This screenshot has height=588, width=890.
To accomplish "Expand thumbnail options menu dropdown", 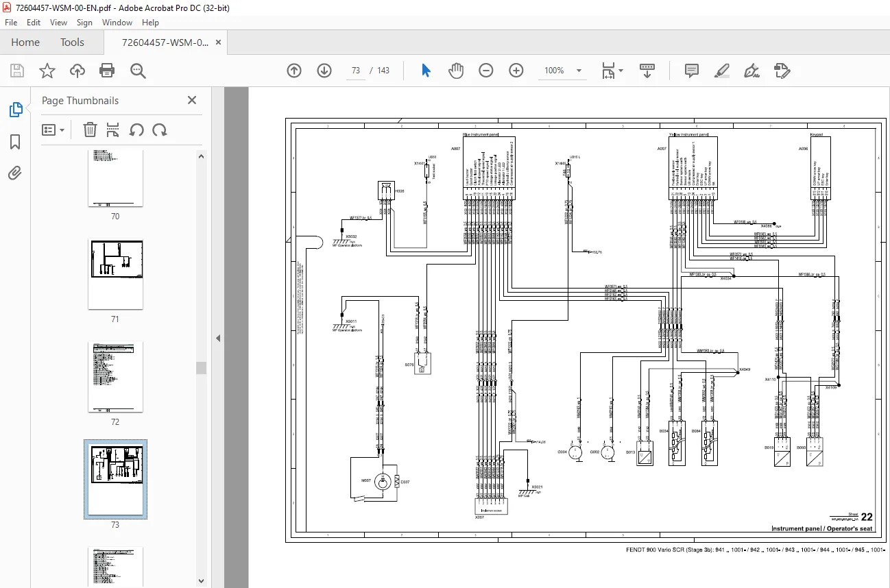I will [x=53, y=130].
